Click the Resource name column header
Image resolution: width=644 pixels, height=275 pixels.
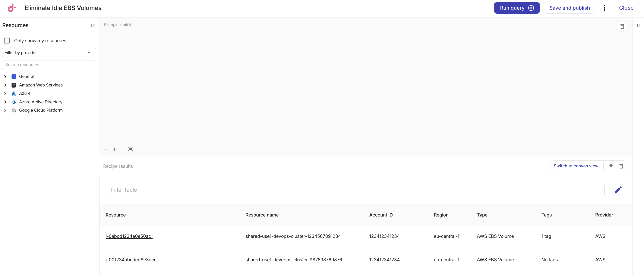coord(262,215)
